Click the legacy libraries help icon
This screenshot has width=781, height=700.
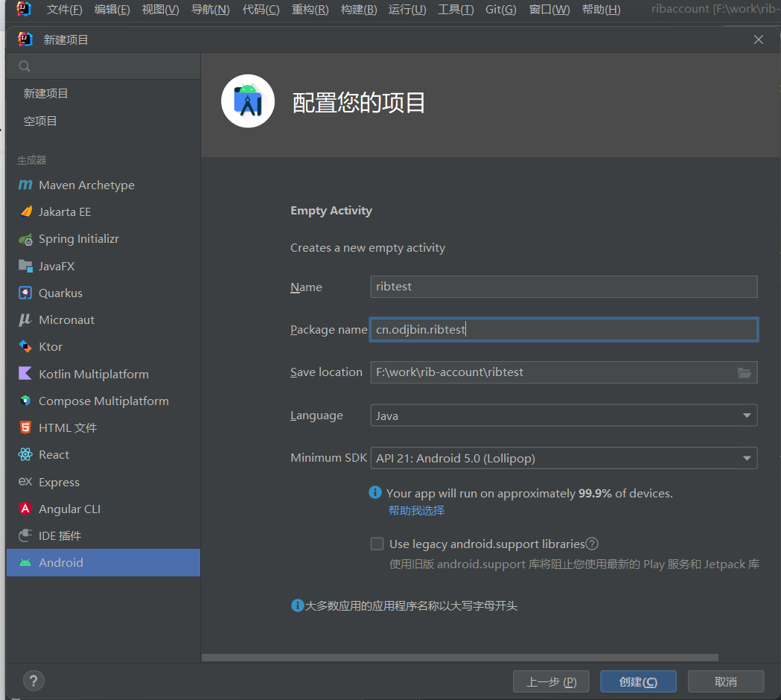593,544
